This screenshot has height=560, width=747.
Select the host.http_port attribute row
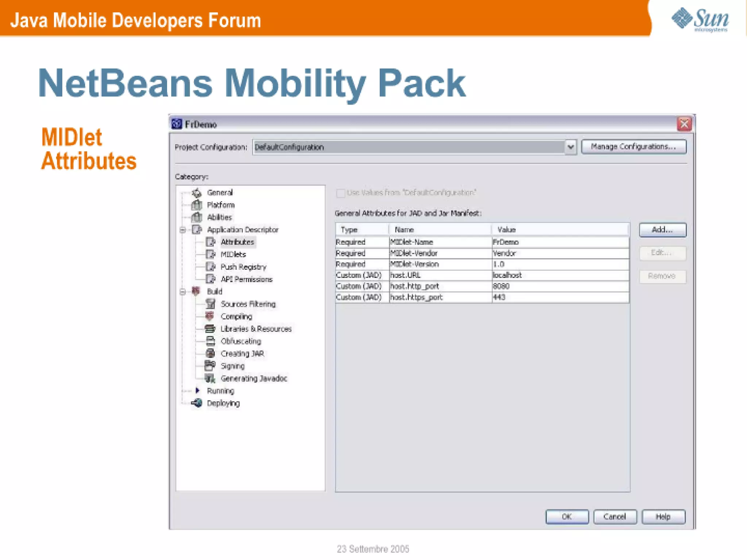[x=482, y=286]
